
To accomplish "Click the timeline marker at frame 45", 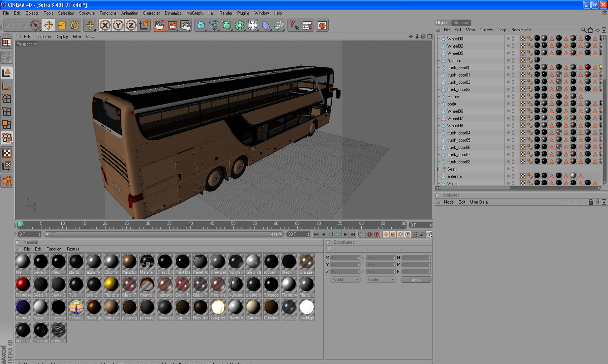I will pos(212,225).
